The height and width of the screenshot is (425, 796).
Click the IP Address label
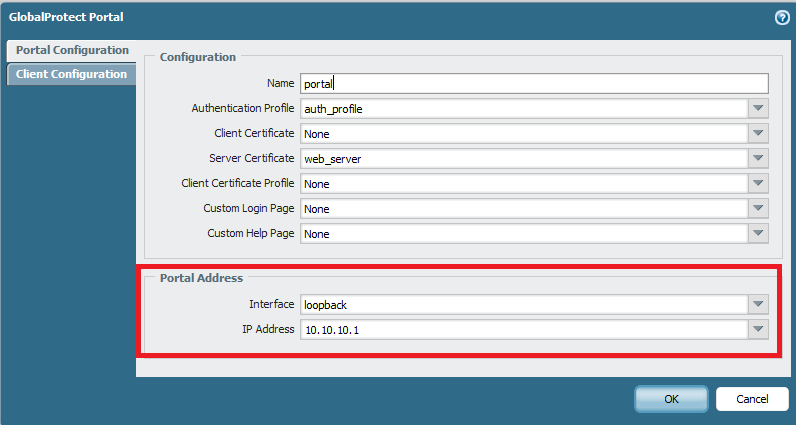pyautogui.click(x=268, y=329)
